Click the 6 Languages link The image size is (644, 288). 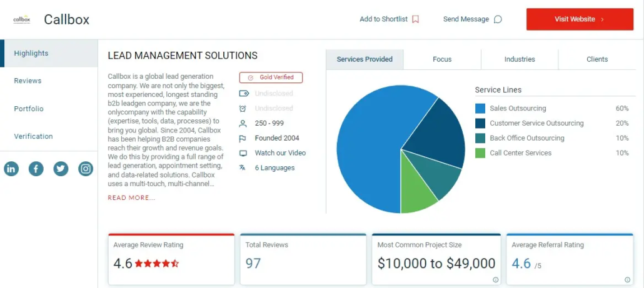point(274,168)
